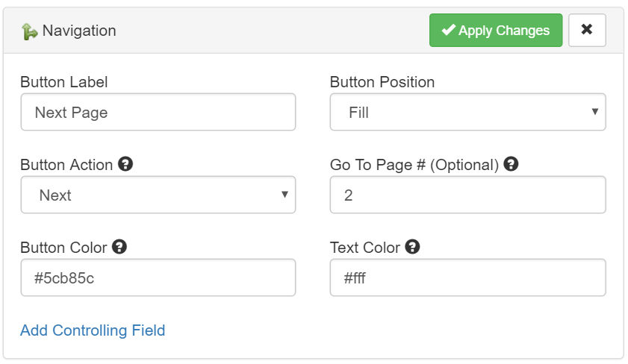628x364 pixels.
Task: Open the Button Position dropdown
Action: [468, 113]
